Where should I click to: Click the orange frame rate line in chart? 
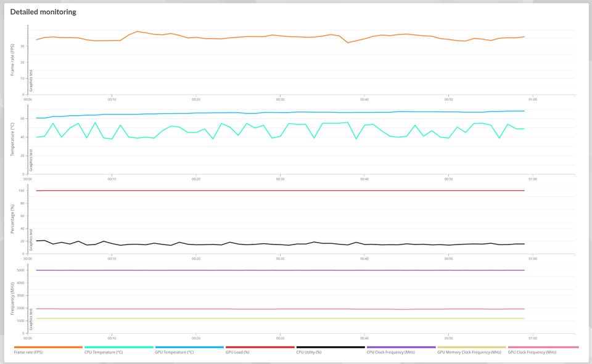(280, 36)
